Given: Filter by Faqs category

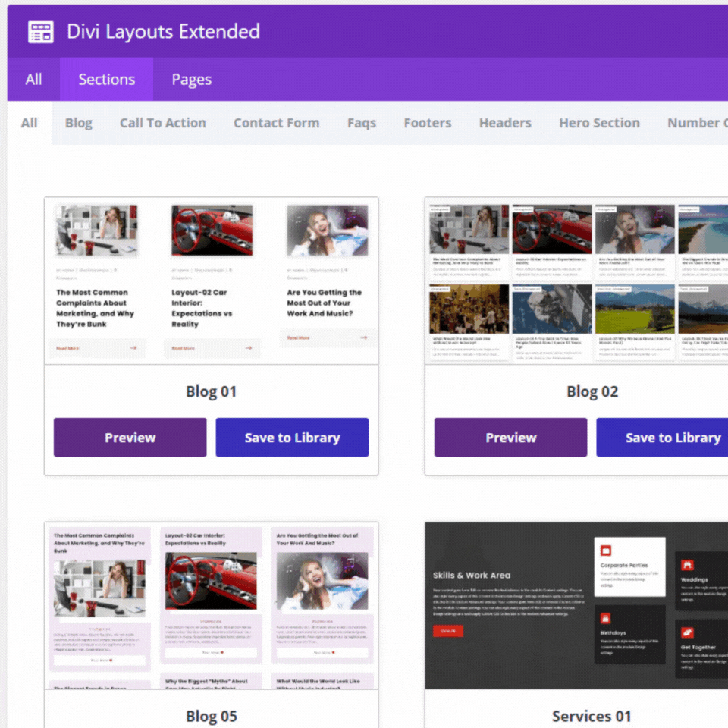Looking at the screenshot, I should (x=361, y=123).
